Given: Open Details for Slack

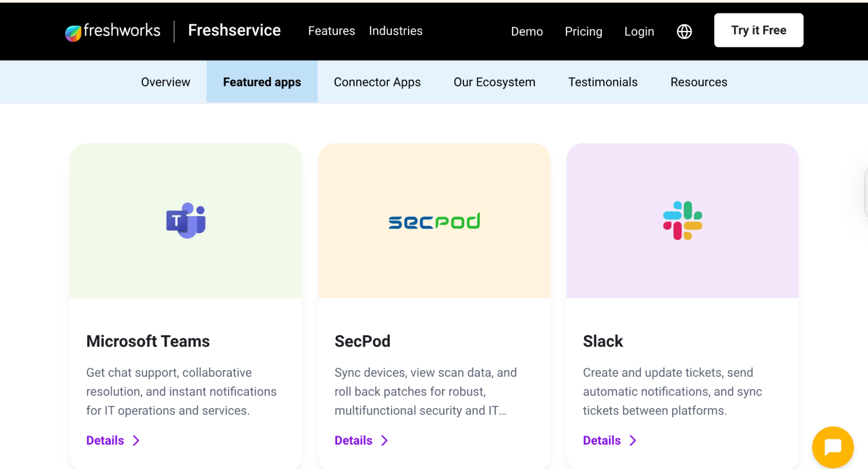Looking at the screenshot, I should tap(602, 440).
